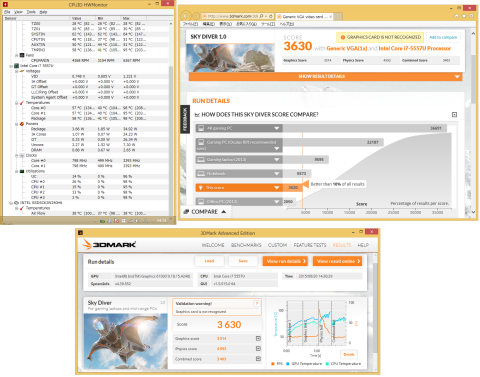The width and height of the screenshot is (480, 377).
Task: Go back in the browser window
Action: [x=186, y=16]
